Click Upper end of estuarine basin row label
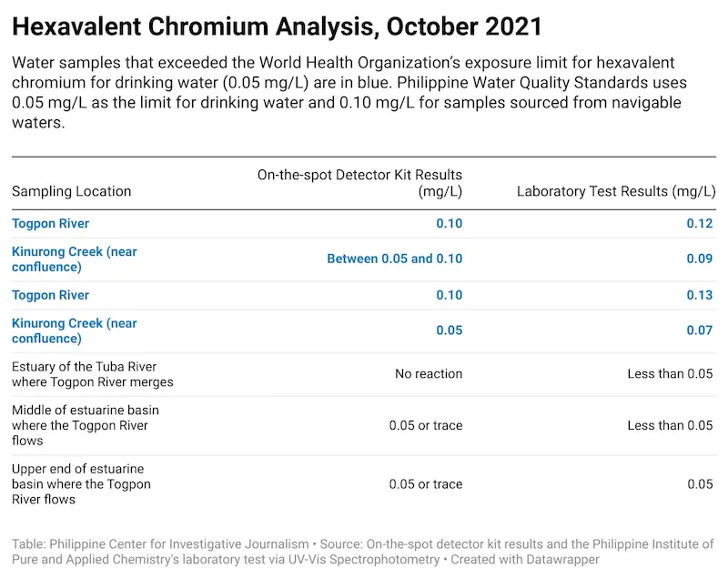Viewport: 728px width, 579px height. point(81,483)
